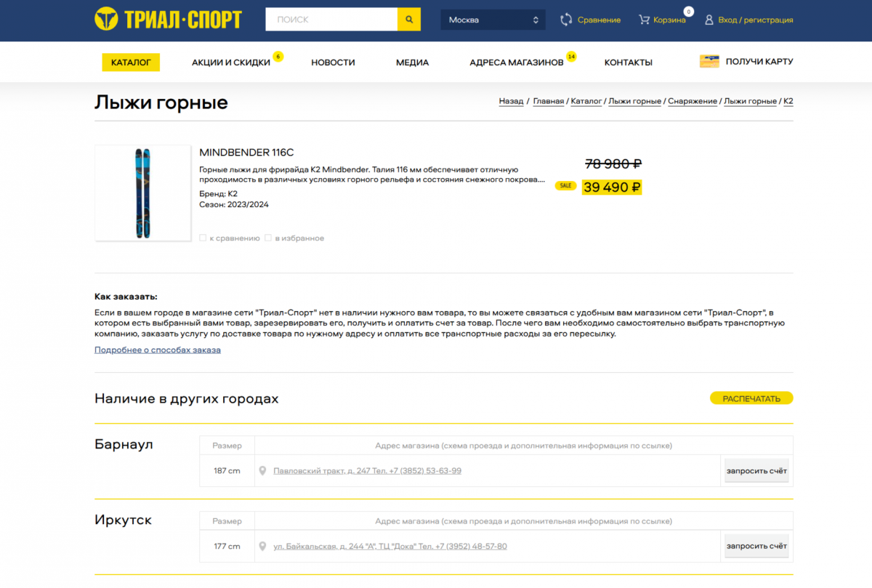Viewport: 872px width, 588px height.
Task: Open the Корзина shopping cart
Action: pyautogui.click(x=644, y=20)
